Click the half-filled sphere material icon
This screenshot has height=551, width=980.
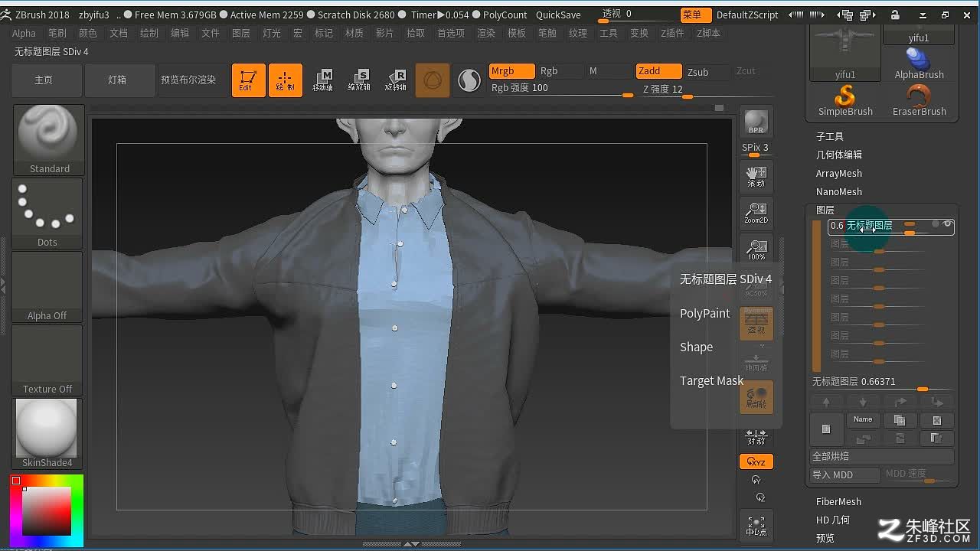469,80
